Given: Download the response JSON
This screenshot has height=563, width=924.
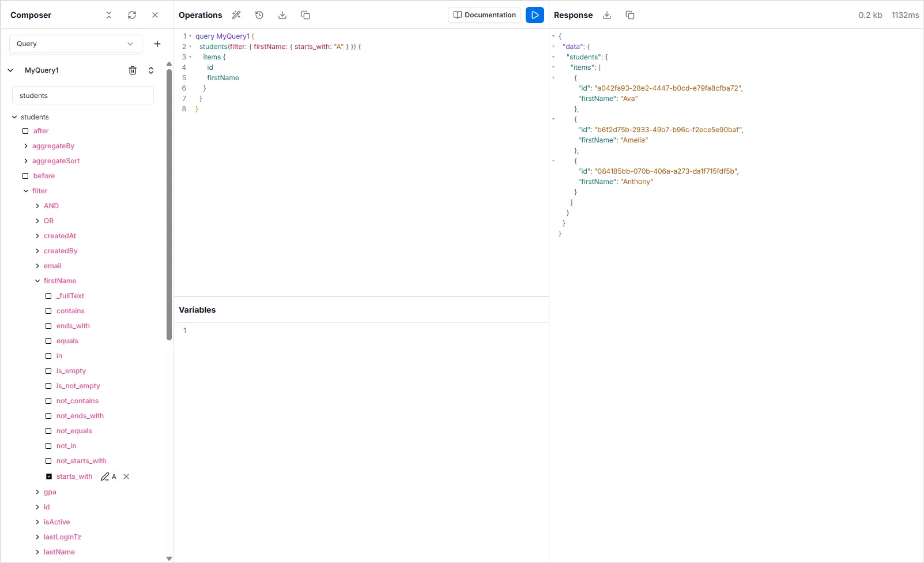Looking at the screenshot, I should click(x=607, y=15).
